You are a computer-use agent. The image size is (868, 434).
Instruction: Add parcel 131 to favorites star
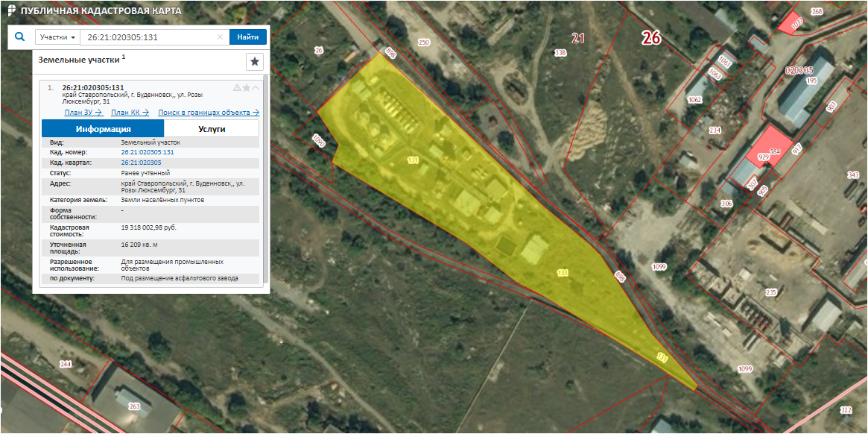[x=247, y=88]
